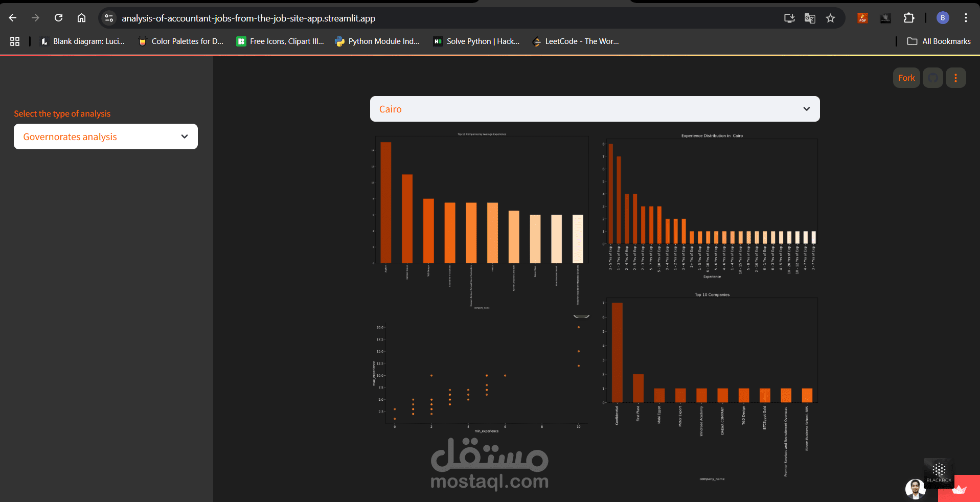The image size is (980, 502).
Task: Install app icon in address bar
Action: click(x=789, y=18)
